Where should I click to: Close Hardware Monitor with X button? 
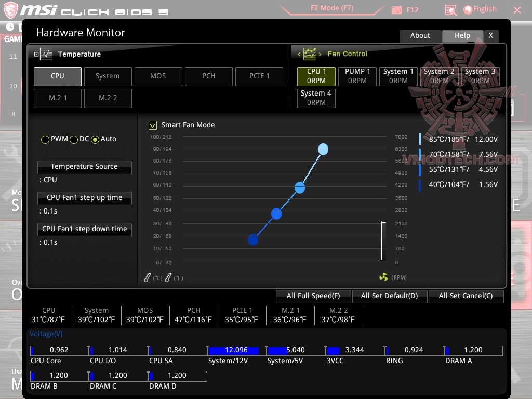tap(491, 36)
